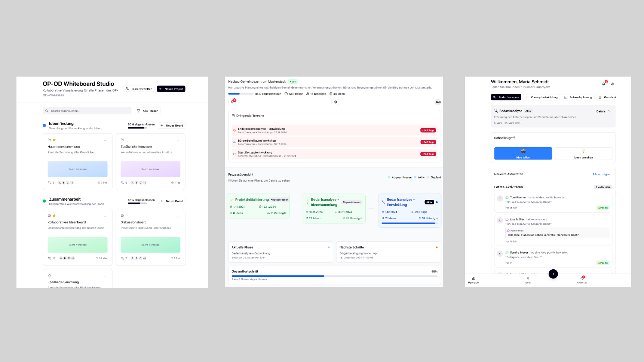Open the Diskussionsboard Board Vorschau thumbnail
The height and width of the screenshot is (362, 644).
click(x=150, y=245)
